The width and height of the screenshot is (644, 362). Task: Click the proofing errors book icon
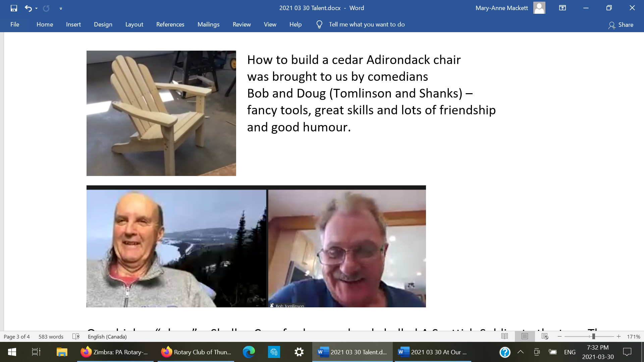click(x=76, y=336)
